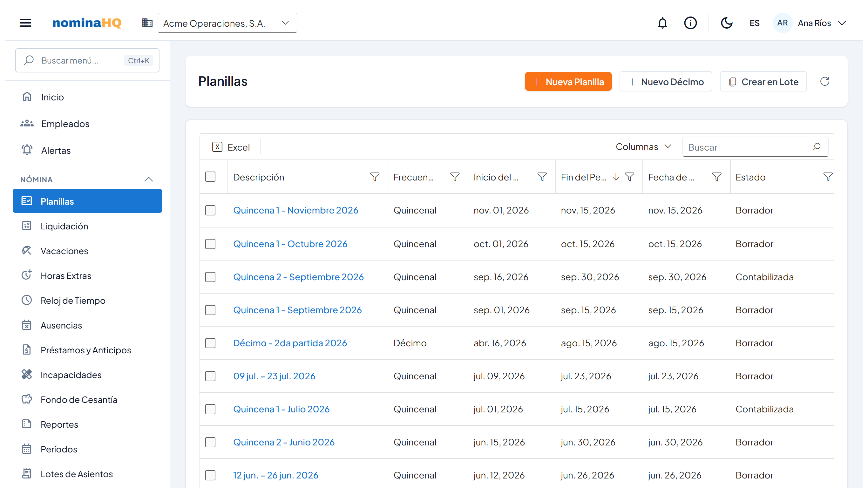
Task: Open 09 jul. – 23 jul. 2026 link
Action: pyautogui.click(x=274, y=376)
